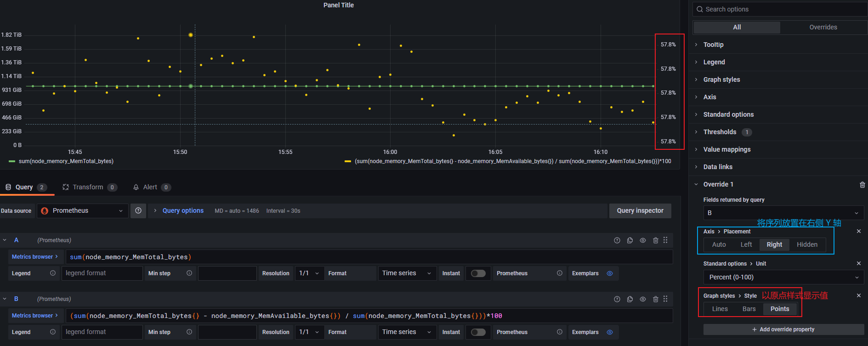Duplicate query A with the copy icon

630,240
